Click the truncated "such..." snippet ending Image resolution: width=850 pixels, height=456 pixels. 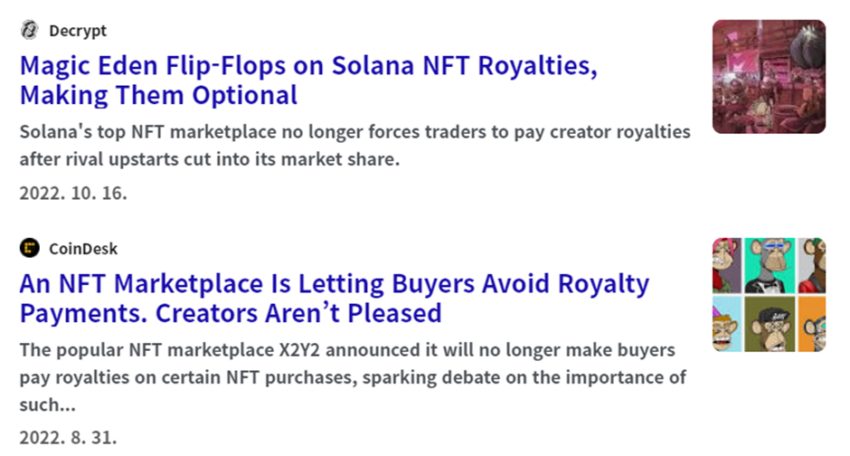click(47, 404)
